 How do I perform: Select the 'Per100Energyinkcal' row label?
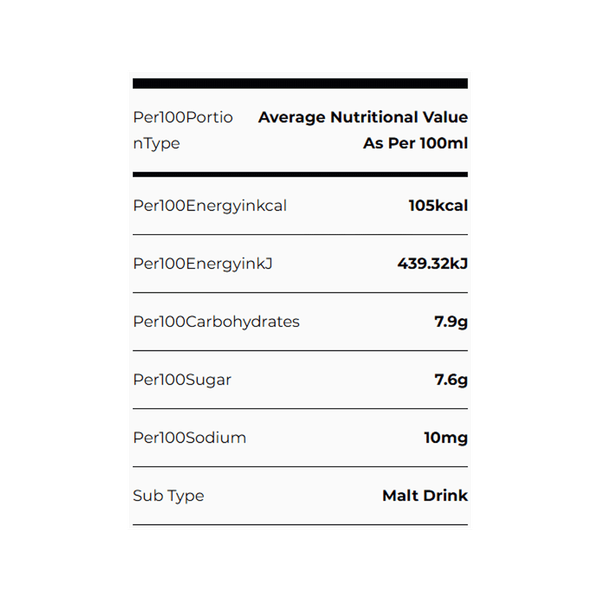pyautogui.click(x=210, y=206)
